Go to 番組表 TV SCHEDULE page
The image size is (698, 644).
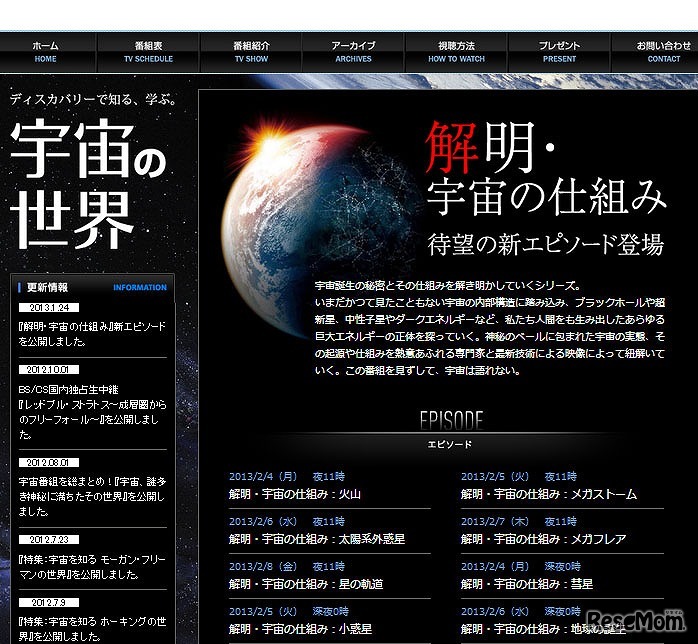click(148, 52)
